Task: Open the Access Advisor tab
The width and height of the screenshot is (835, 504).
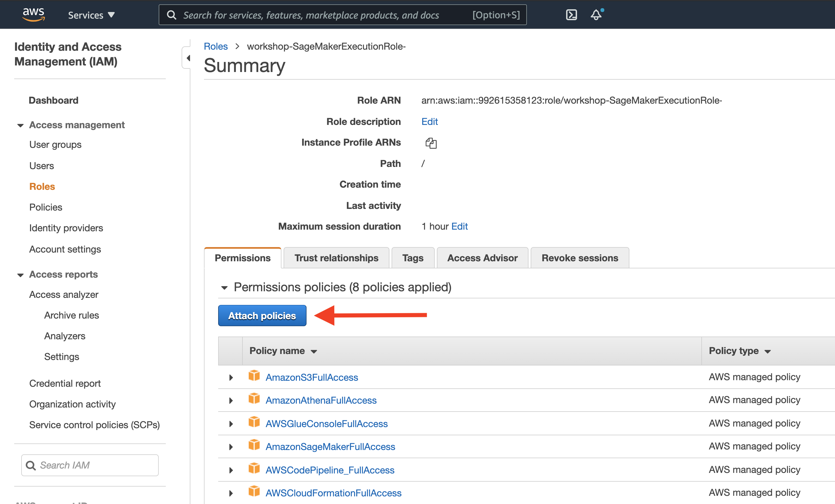Action: pos(482,258)
